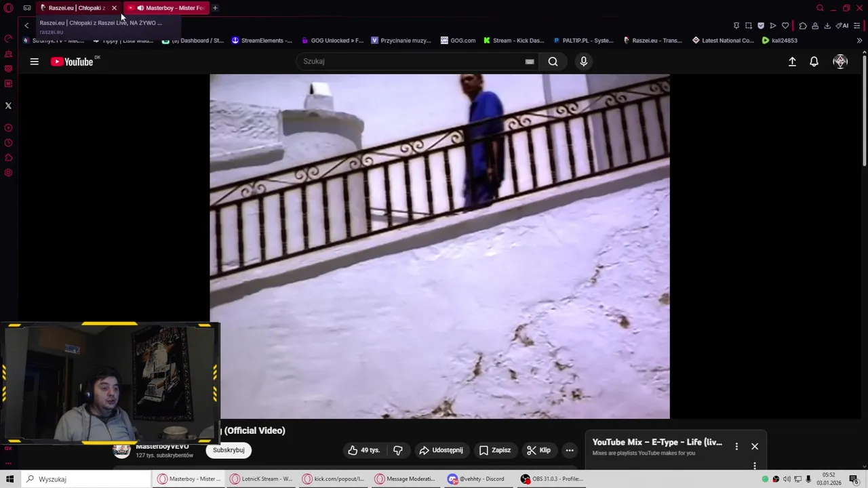Click the YouTube upload/create arrow icon

792,62
